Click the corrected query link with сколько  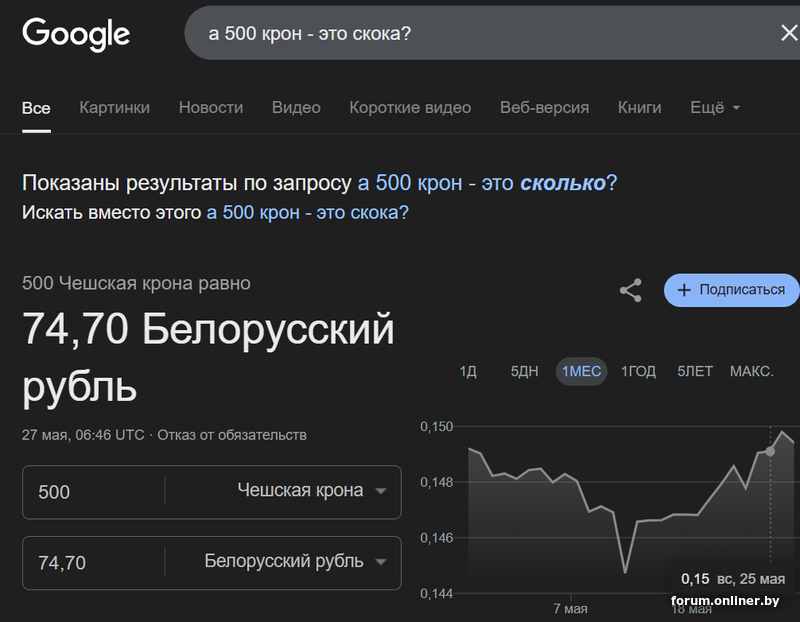[487, 183]
